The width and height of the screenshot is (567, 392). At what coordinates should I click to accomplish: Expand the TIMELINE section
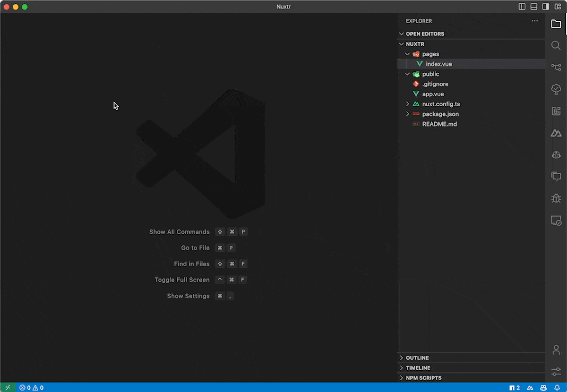(x=471, y=368)
